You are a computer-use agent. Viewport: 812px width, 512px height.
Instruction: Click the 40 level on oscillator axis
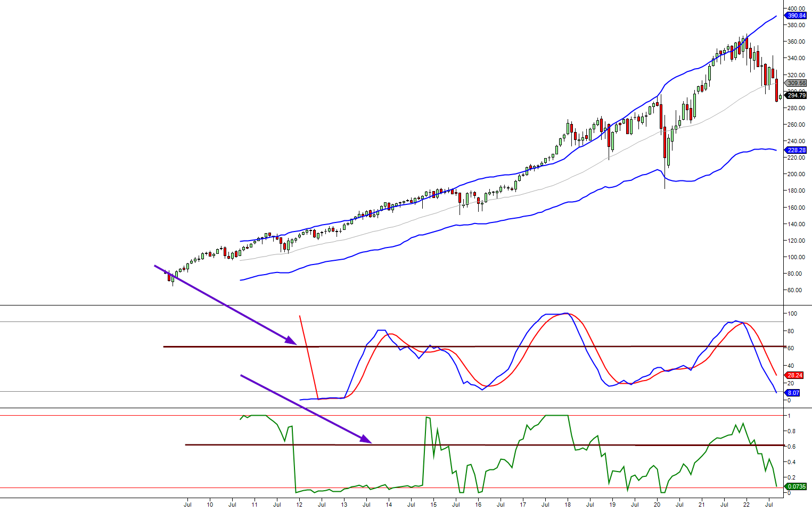[x=791, y=366]
